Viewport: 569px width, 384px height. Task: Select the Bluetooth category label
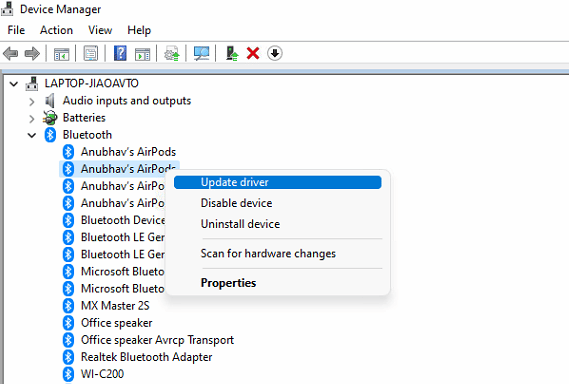pos(87,135)
